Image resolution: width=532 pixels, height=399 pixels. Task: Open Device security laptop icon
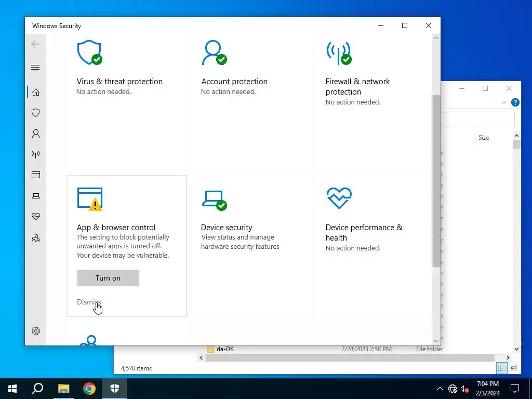point(214,201)
